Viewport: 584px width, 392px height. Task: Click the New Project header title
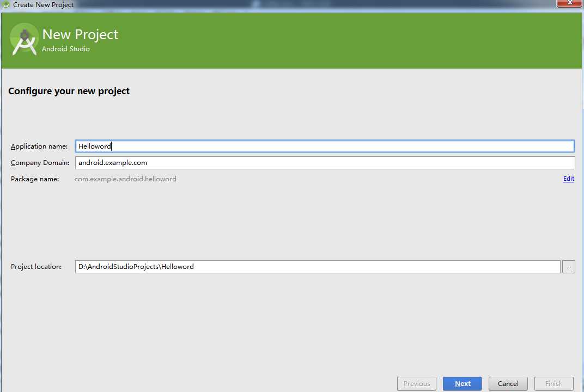click(80, 34)
